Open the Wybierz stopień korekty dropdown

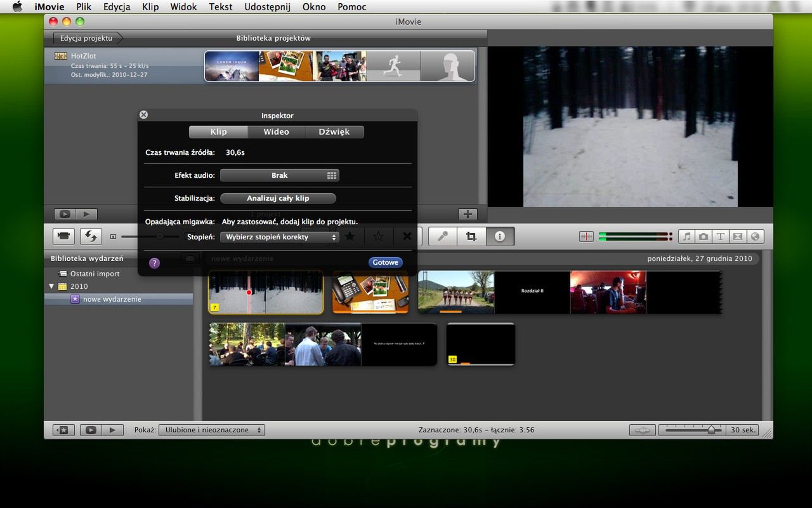pyautogui.click(x=279, y=237)
